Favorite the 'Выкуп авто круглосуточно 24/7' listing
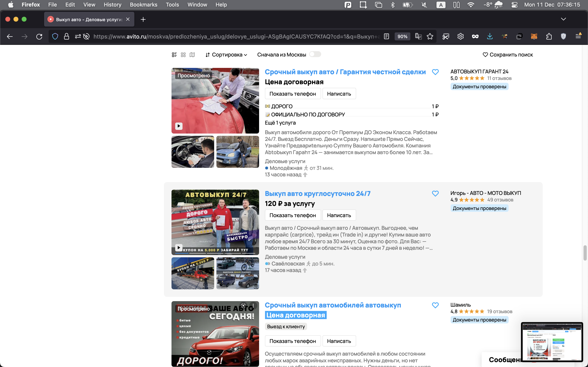This screenshot has height=367, width=588. (435, 193)
